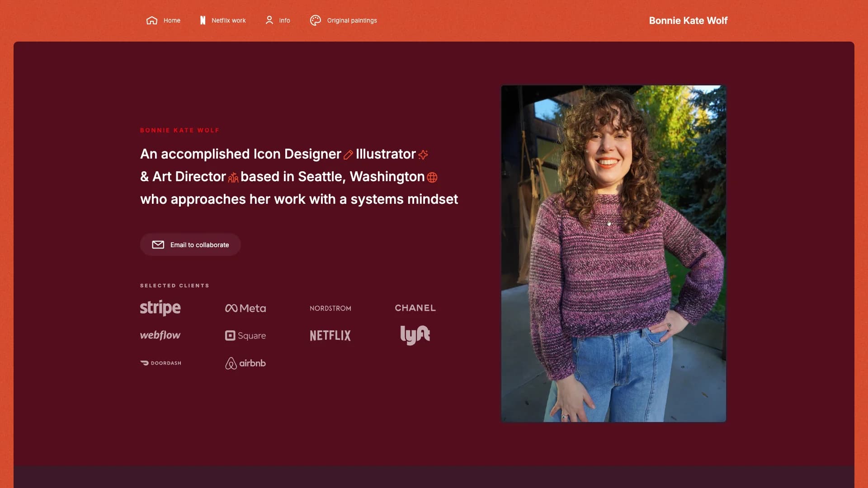Click the red BONNIE KATE WOLF eyebrow text

pos(179,130)
